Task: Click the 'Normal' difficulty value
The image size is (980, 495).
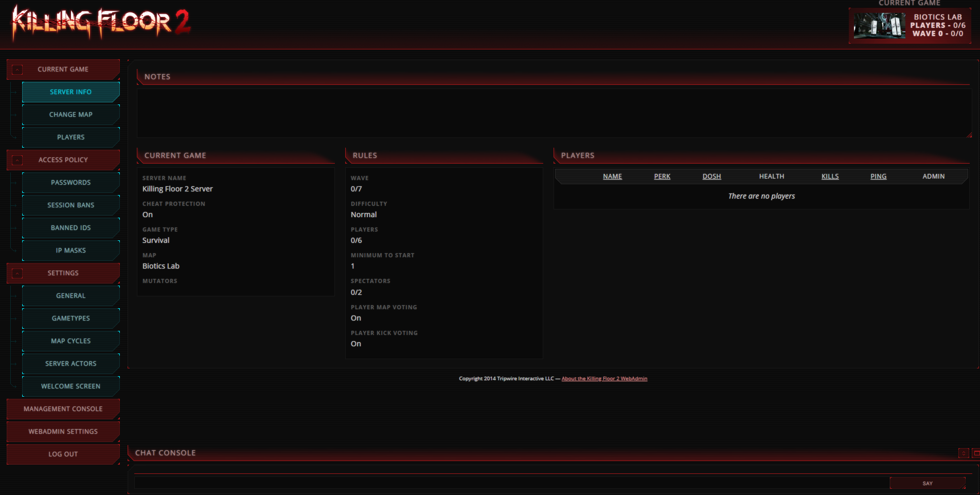Action: pos(364,215)
